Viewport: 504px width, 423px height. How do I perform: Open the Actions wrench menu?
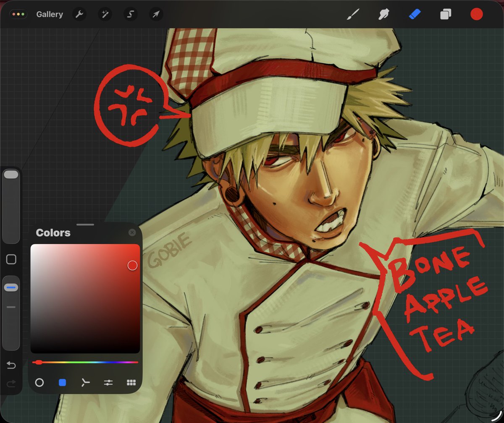pyautogui.click(x=79, y=14)
